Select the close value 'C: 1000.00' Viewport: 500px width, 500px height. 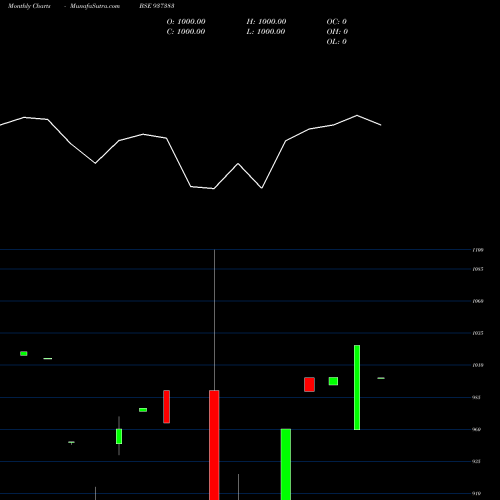186,32
